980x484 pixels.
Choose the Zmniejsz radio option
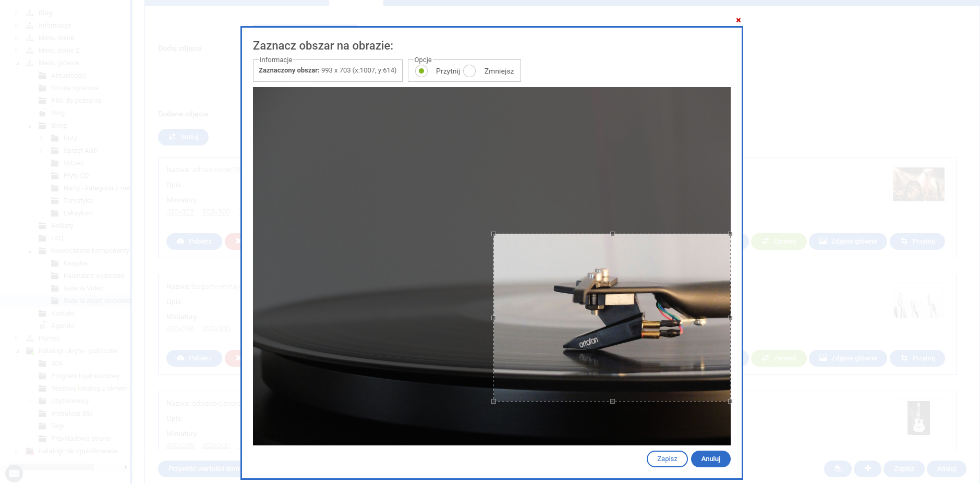(x=469, y=71)
